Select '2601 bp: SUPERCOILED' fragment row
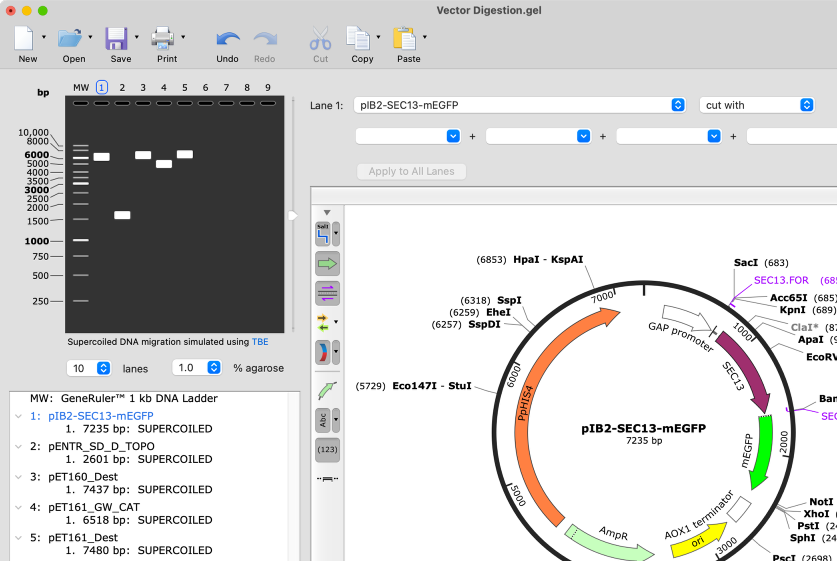This screenshot has width=837, height=561. coord(139,459)
